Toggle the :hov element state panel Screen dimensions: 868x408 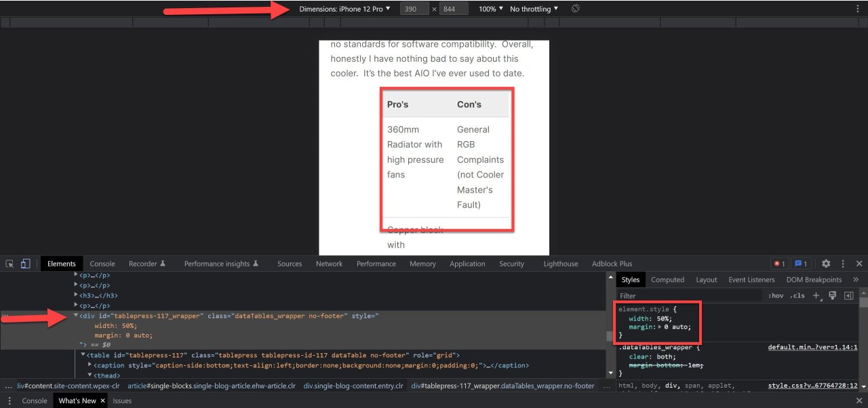pyautogui.click(x=775, y=295)
